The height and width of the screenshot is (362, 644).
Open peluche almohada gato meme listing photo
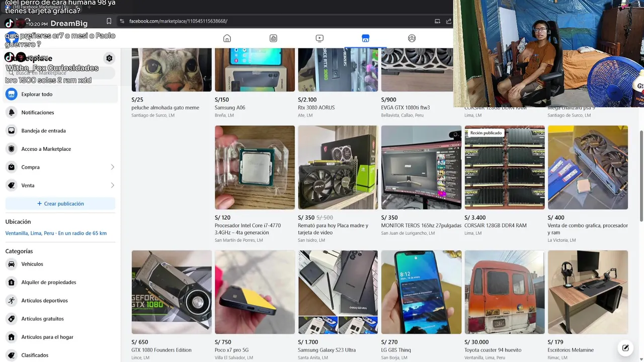[x=172, y=70]
